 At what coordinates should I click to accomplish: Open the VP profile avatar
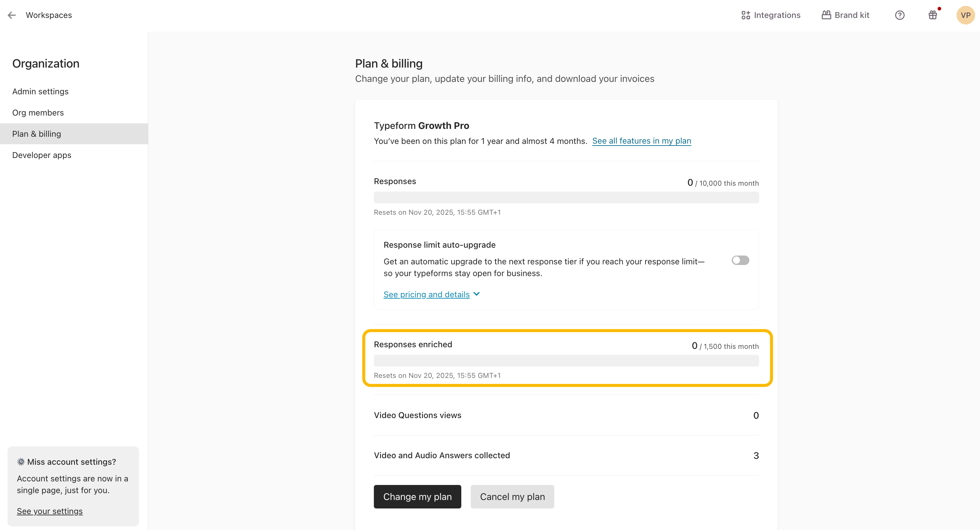[965, 15]
